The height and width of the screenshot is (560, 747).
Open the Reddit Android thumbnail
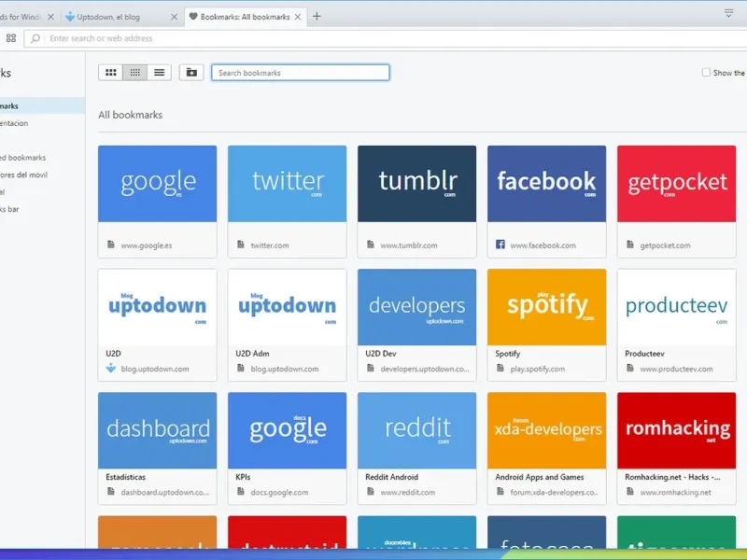416,430
